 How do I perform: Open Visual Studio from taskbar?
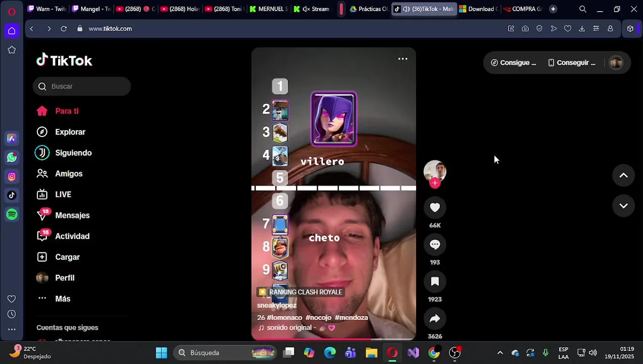tap(414, 353)
